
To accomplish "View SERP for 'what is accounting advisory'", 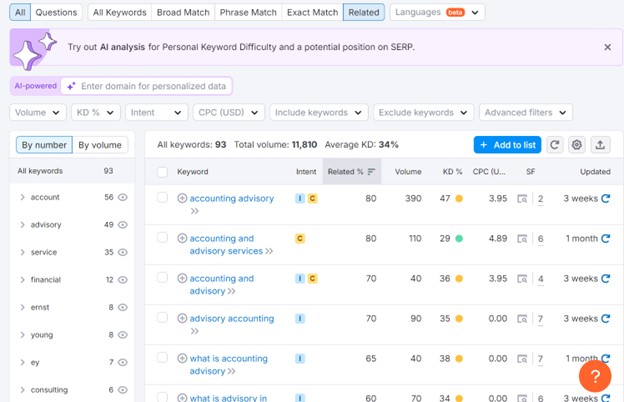I will 522,359.
